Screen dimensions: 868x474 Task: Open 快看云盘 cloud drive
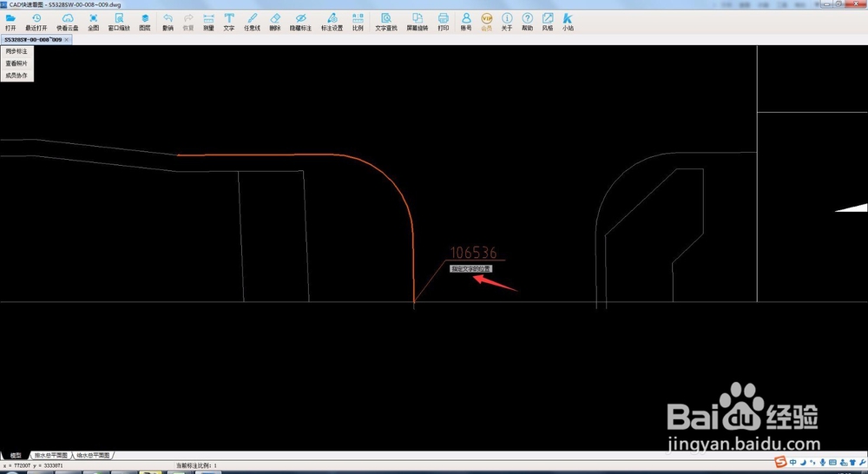[68, 23]
